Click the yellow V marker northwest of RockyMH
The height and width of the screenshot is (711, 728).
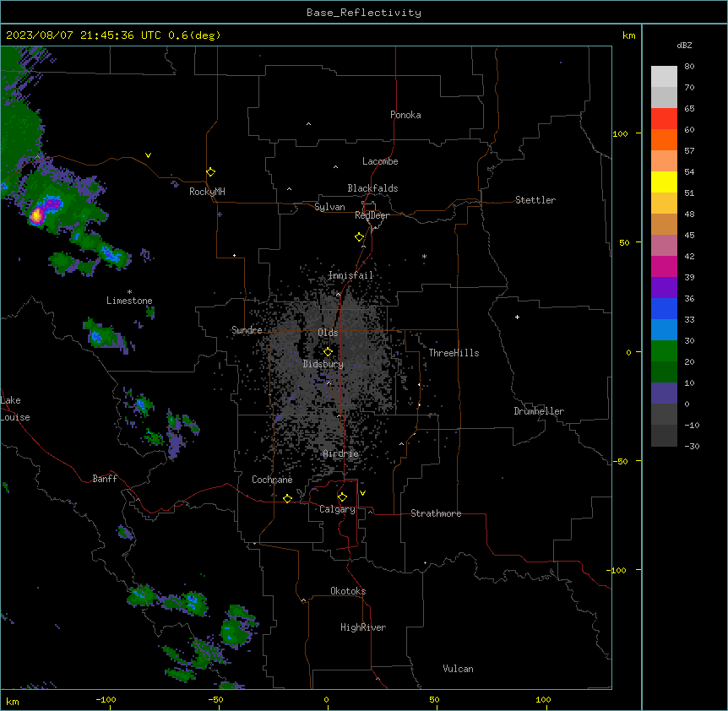pos(148,155)
